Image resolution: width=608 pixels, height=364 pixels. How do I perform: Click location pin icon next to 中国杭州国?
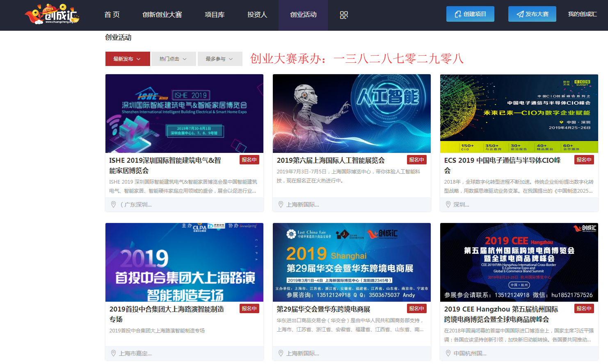(x=448, y=353)
